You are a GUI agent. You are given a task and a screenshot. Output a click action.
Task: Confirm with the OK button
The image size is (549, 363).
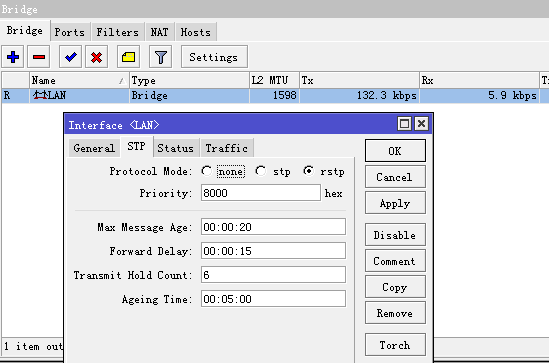point(395,151)
